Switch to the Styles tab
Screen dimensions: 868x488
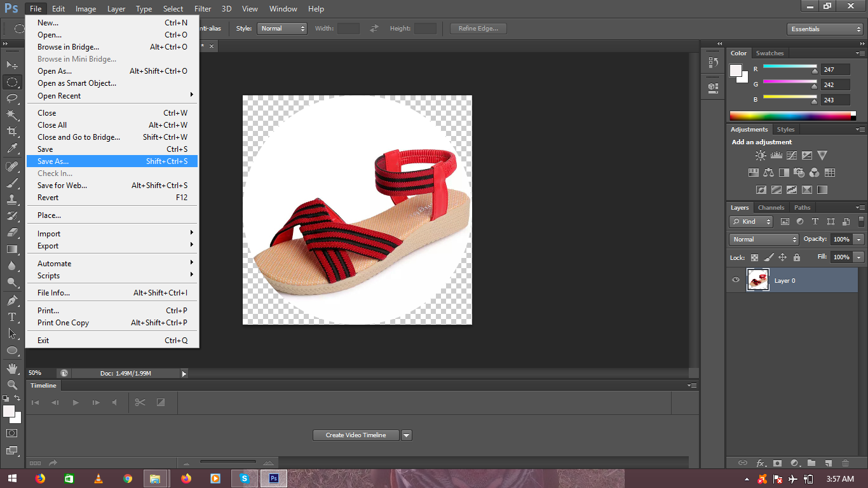(785, 130)
